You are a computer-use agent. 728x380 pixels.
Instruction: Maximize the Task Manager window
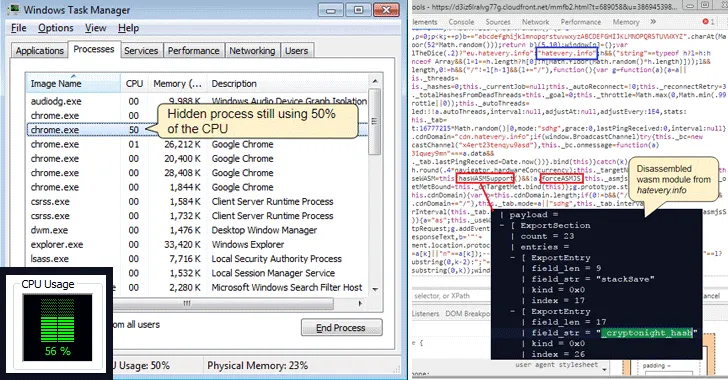coord(358,10)
